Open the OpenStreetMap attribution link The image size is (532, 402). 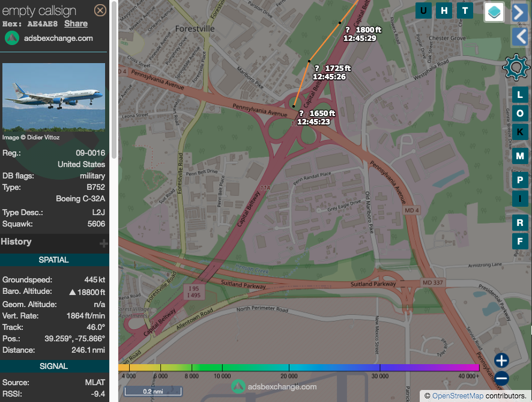point(458,396)
